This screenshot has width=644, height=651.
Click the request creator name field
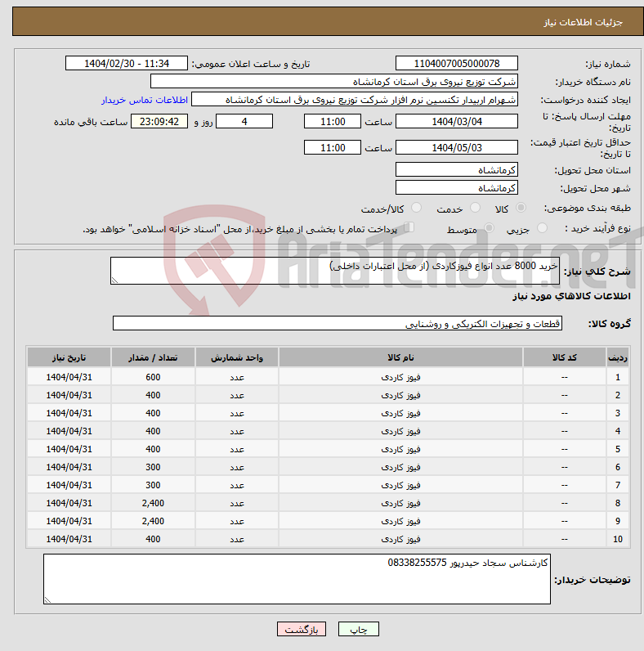coord(355,100)
